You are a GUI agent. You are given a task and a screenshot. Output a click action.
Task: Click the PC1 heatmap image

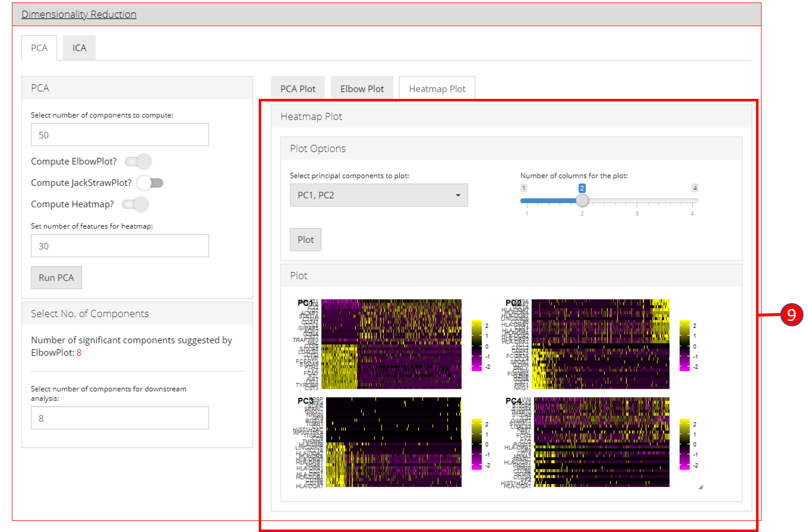click(391, 344)
